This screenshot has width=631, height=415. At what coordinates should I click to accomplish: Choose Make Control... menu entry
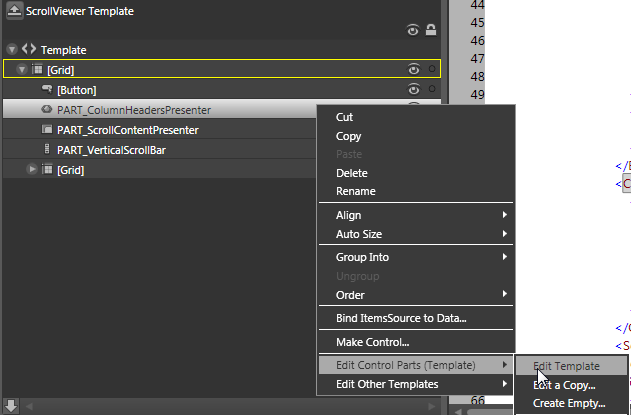pos(416,342)
